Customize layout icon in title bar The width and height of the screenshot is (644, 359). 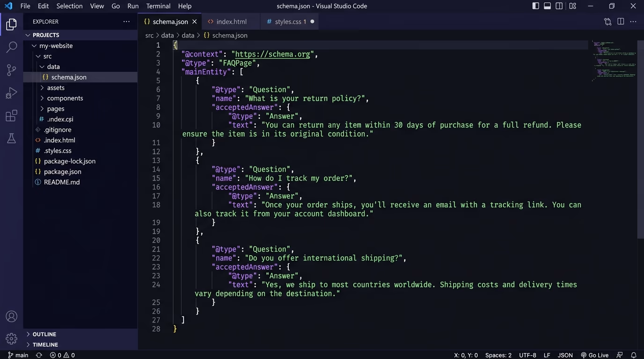[572, 6]
